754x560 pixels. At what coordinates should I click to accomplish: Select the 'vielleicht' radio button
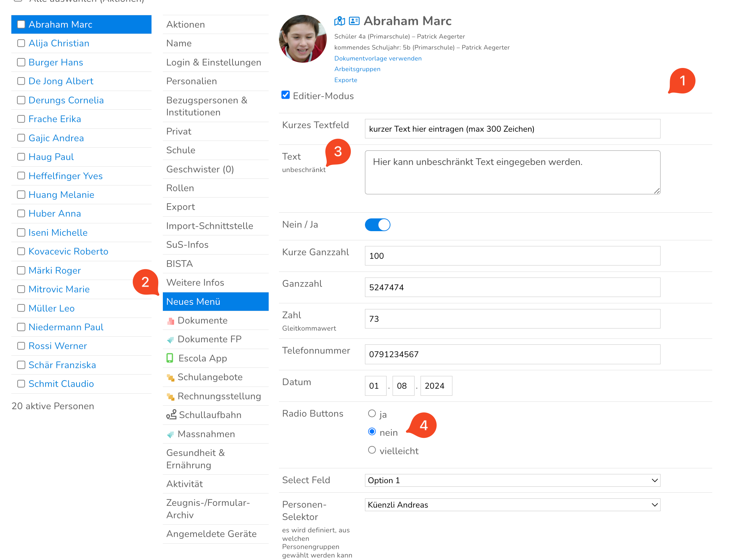tap(372, 450)
